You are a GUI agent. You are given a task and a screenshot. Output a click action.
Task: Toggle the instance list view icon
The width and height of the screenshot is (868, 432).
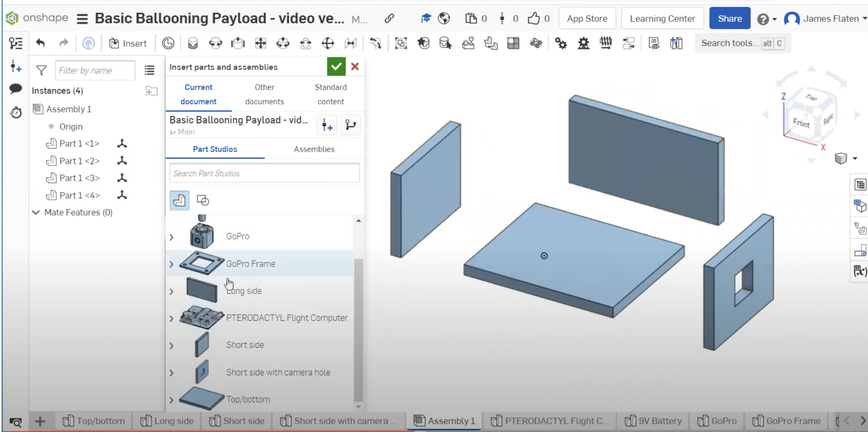[149, 71]
